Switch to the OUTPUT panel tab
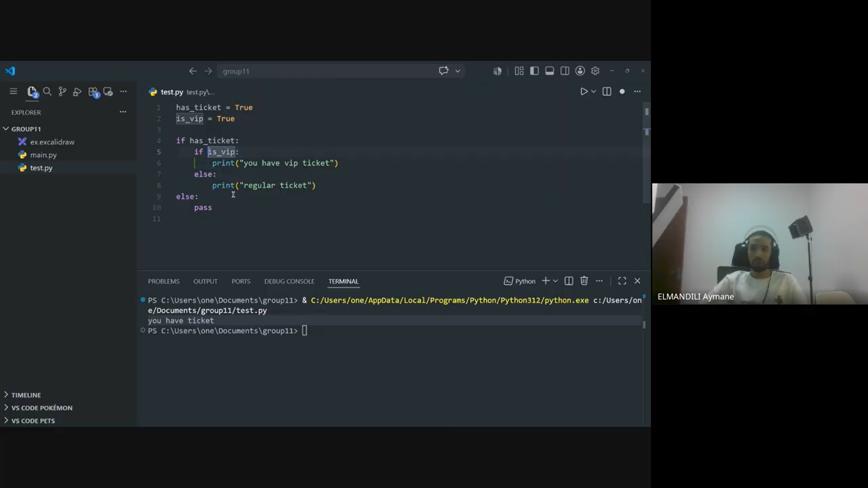868x488 pixels. (205, 282)
